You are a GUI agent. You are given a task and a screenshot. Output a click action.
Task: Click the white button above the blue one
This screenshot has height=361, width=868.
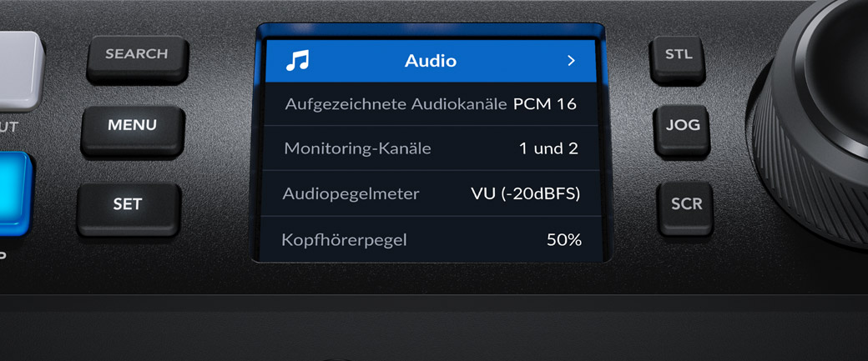20,70
